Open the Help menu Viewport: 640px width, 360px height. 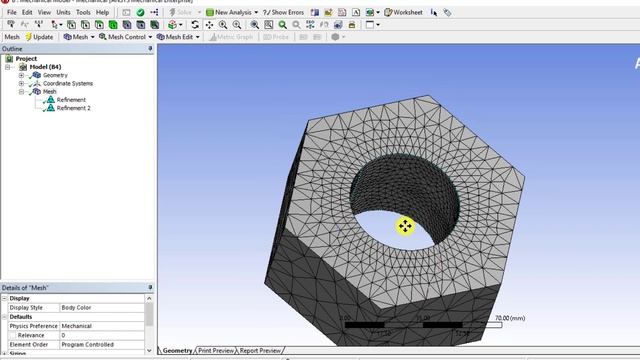pos(102,12)
